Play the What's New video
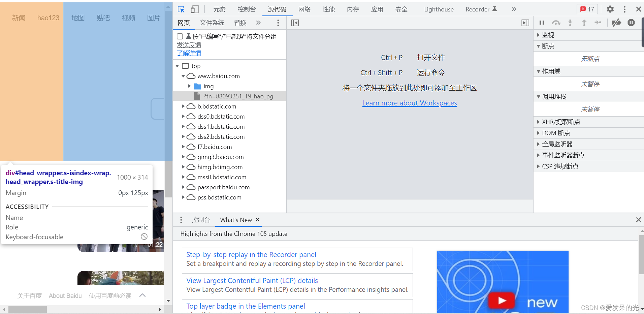The image size is (644, 314). click(502, 300)
